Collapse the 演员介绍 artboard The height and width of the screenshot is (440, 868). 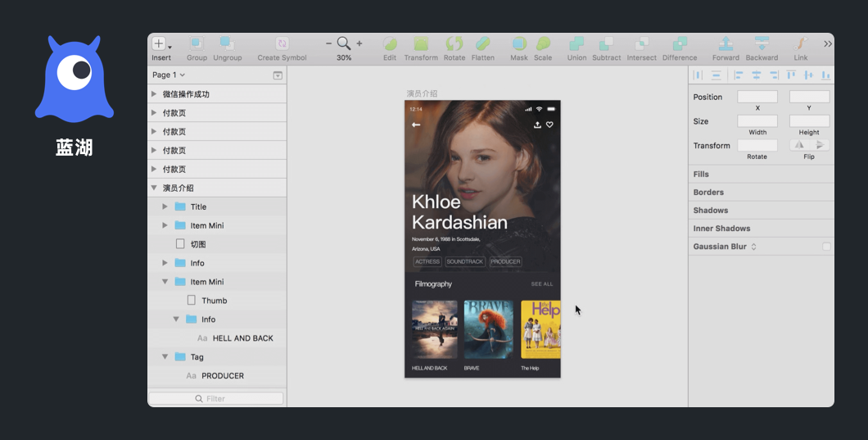tap(154, 188)
